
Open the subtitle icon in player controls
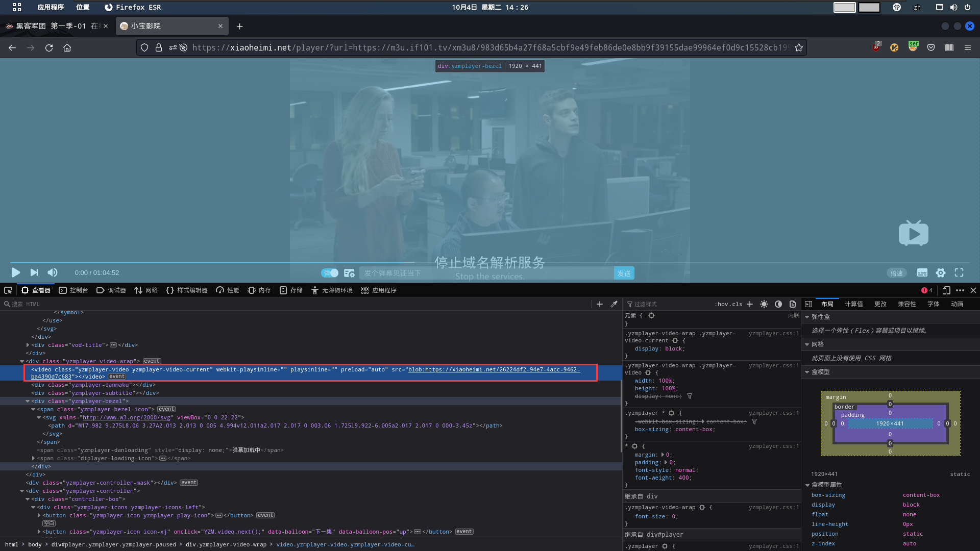(922, 273)
